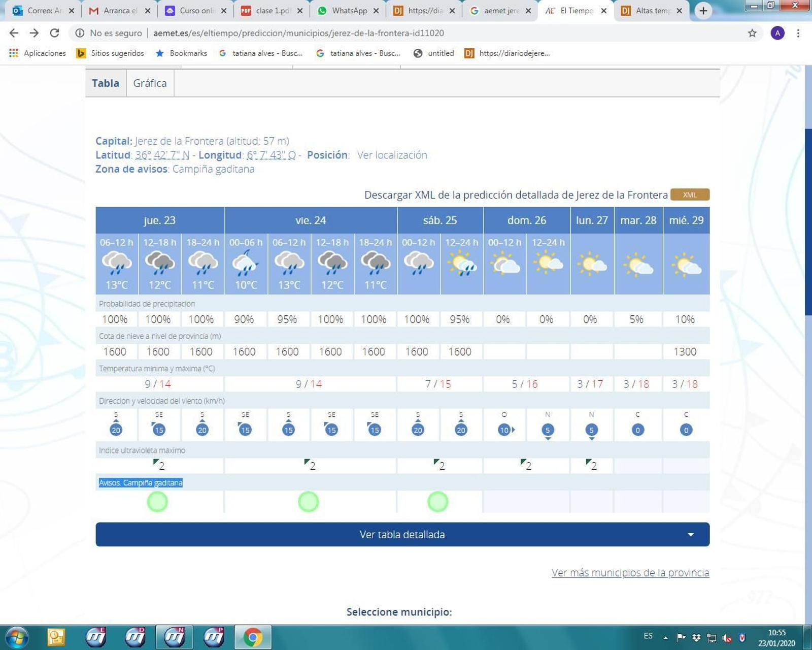Expand the Ver tabla detallada section
The image size is (812, 650).
click(x=402, y=534)
